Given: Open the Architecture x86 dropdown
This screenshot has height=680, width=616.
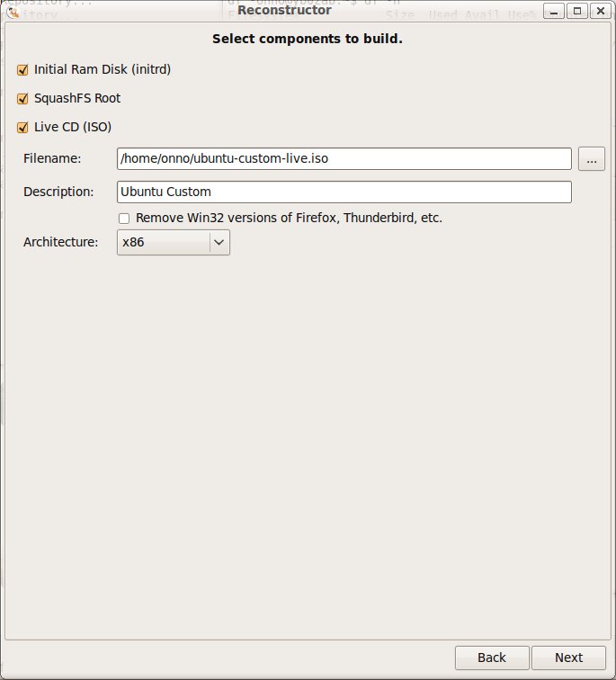Looking at the screenshot, I should (x=174, y=243).
